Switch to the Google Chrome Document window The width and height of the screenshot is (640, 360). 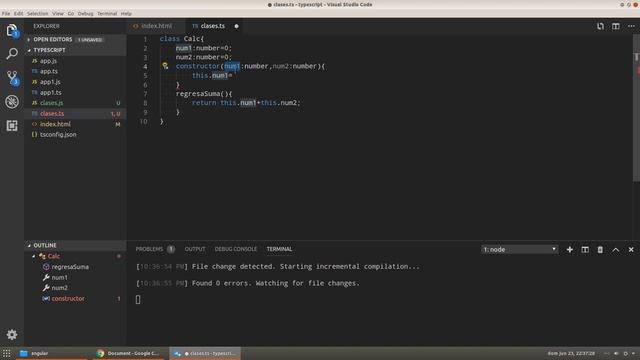128,353
